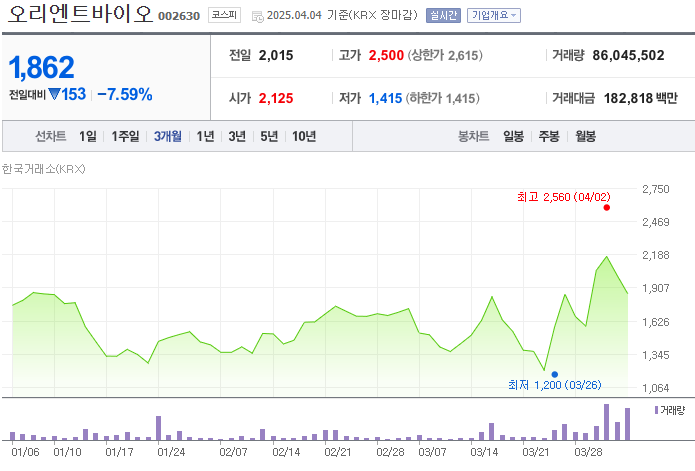Click the stock code 002630

(x=179, y=16)
